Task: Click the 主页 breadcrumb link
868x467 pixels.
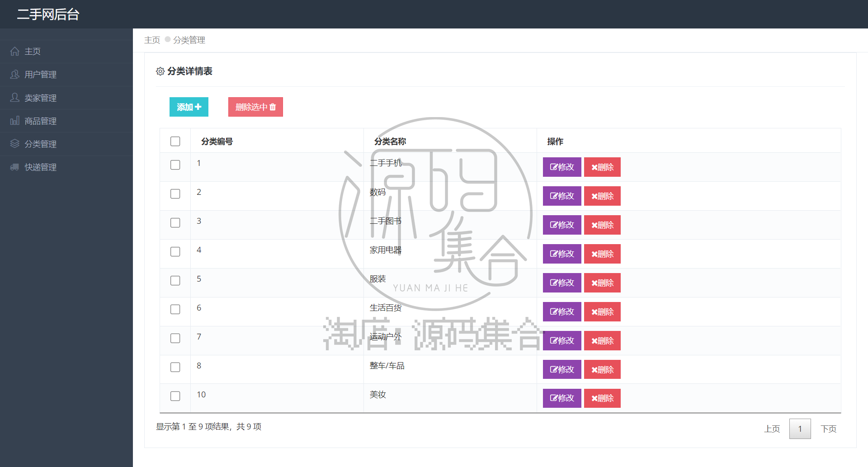Action: pyautogui.click(x=152, y=40)
